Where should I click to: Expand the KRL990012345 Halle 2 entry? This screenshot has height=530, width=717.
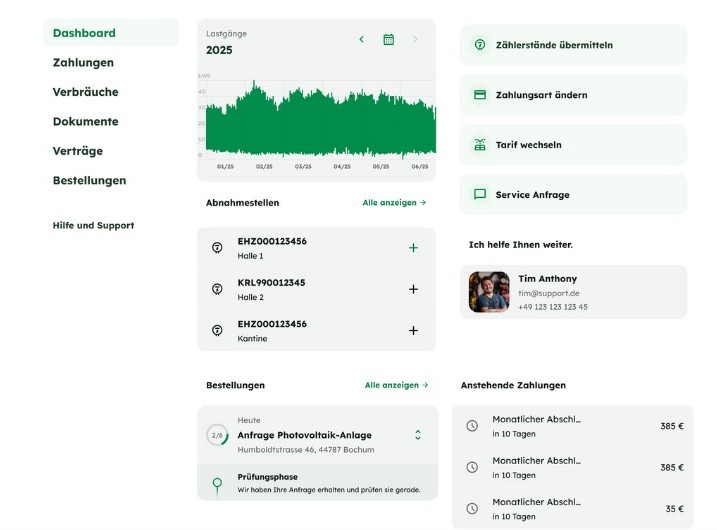(x=413, y=289)
